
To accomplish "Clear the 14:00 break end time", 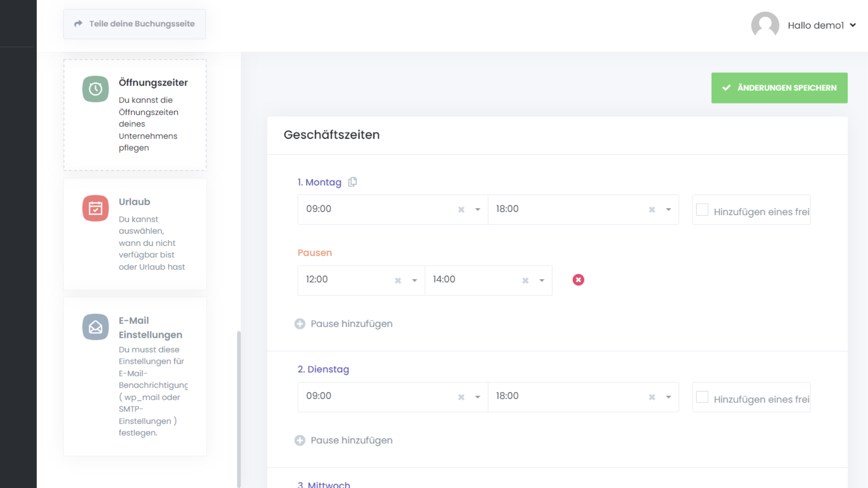I will point(525,281).
